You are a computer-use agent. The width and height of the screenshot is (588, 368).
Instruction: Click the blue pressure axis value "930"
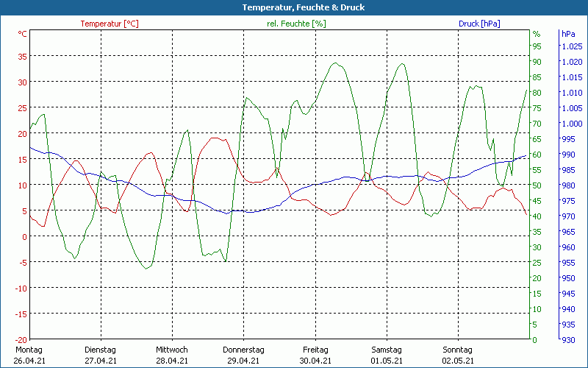(x=568, y=340)
